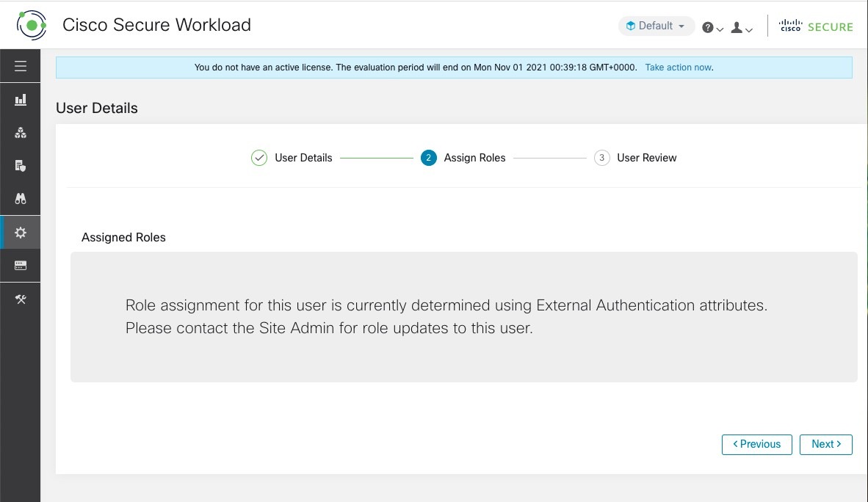Click the Next button

[x=825, y=444]
